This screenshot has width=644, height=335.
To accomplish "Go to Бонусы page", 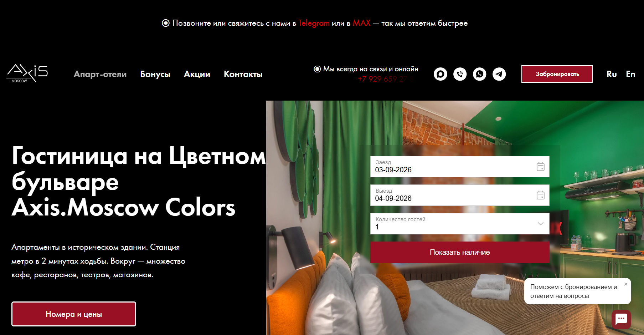I will [x=155, y=74].
